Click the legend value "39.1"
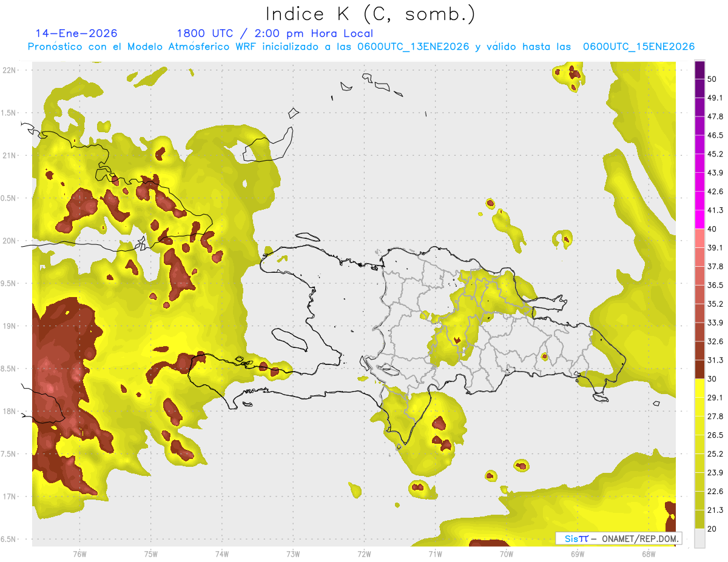 [x=715, y=248]
